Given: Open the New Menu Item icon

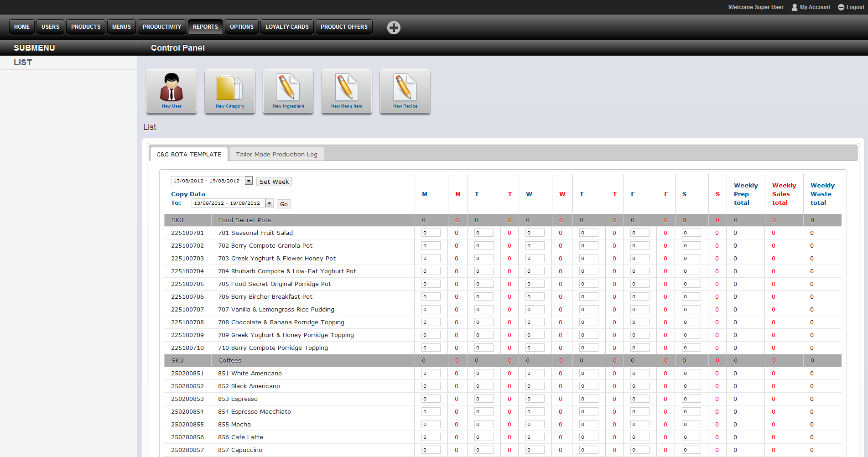Looking at the screenshot, I should (x=347, y=91).
